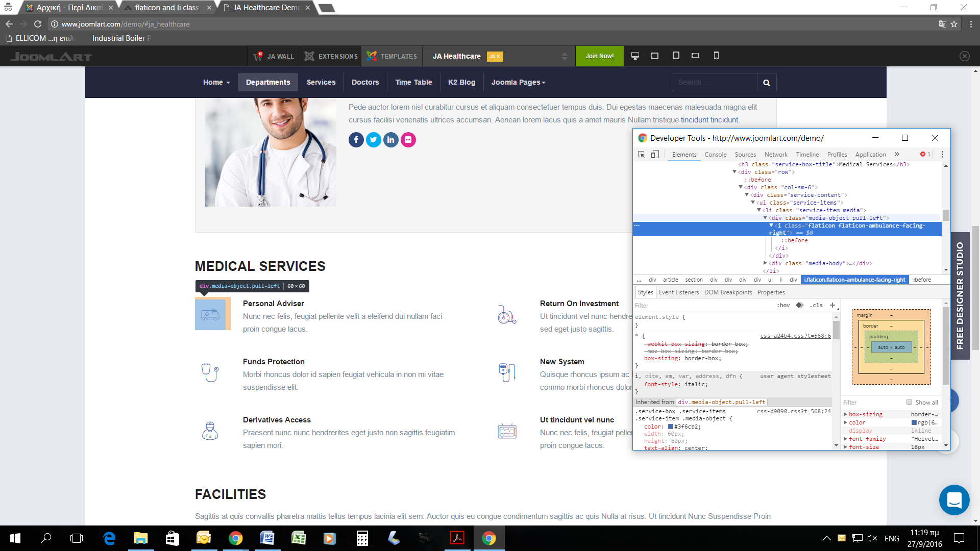980x551 pixels.
Task: Click the red error count indicator in DevTools
Action: 925,154
